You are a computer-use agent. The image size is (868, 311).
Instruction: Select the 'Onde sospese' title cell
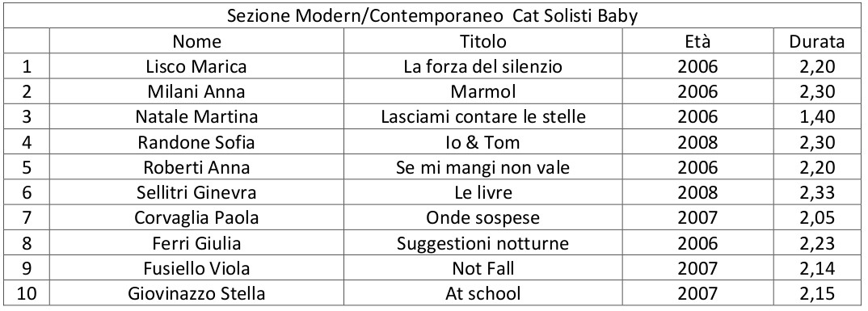[482, 217]
